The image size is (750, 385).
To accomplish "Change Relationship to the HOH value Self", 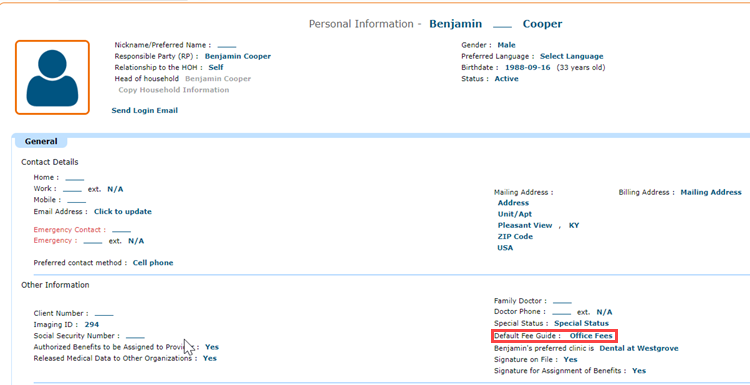I will (x=216, y=67).
